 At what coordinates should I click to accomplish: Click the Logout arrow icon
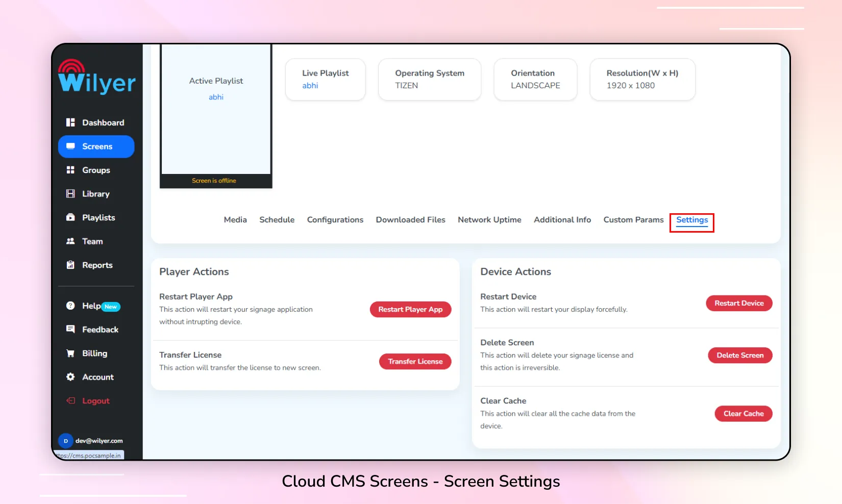coord(70,400)
